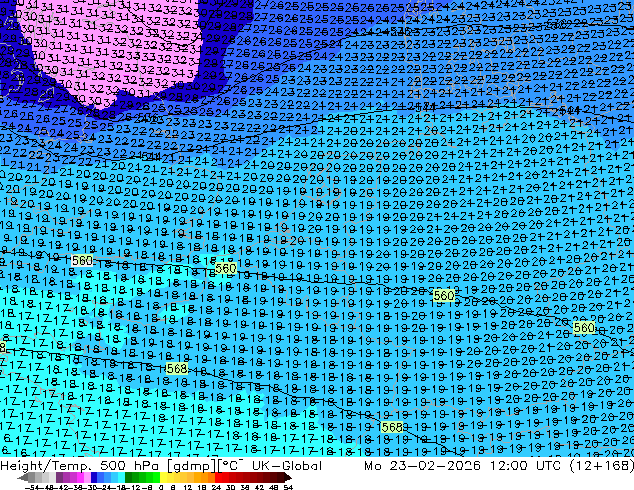The height and width of the screenshot is (490, 634).
Task: Click the bright red segment of color scale
Action: (218, 478)
